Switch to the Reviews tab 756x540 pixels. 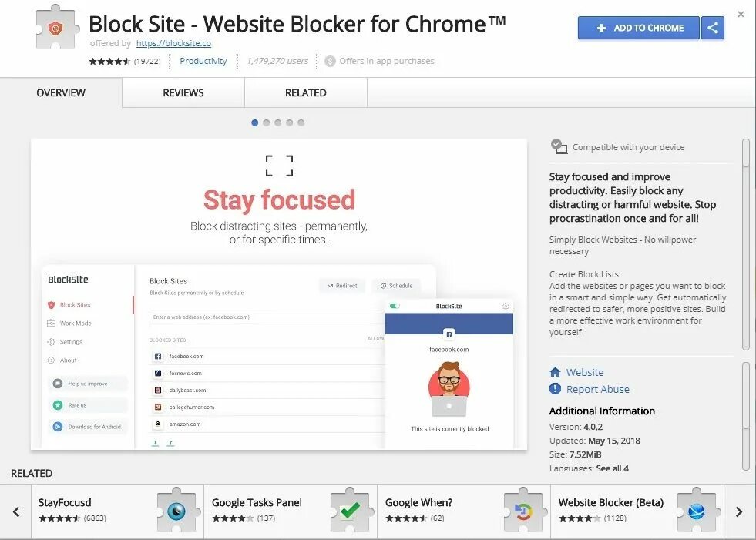point(183,92)
